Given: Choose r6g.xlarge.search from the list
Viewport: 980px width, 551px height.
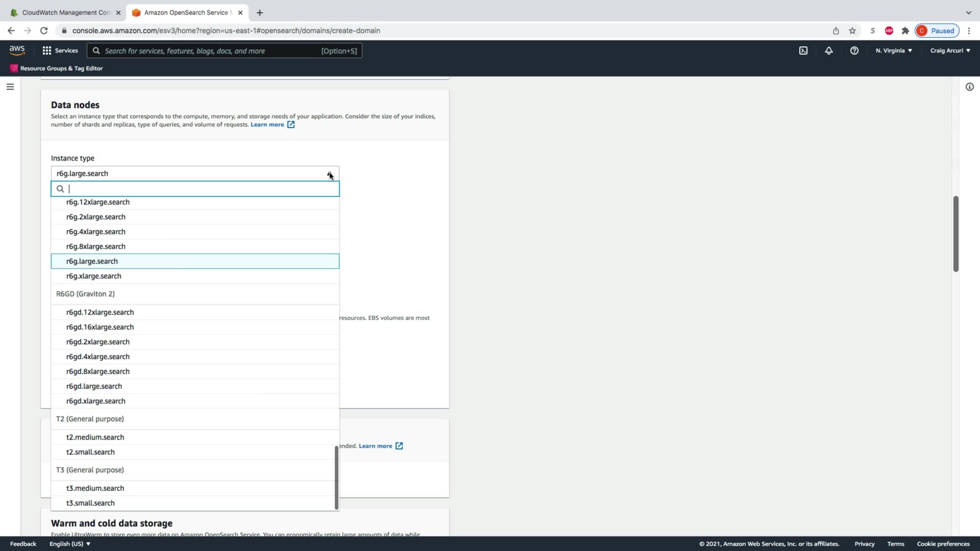Looking at the screenshot, I should tap(93, 276).
